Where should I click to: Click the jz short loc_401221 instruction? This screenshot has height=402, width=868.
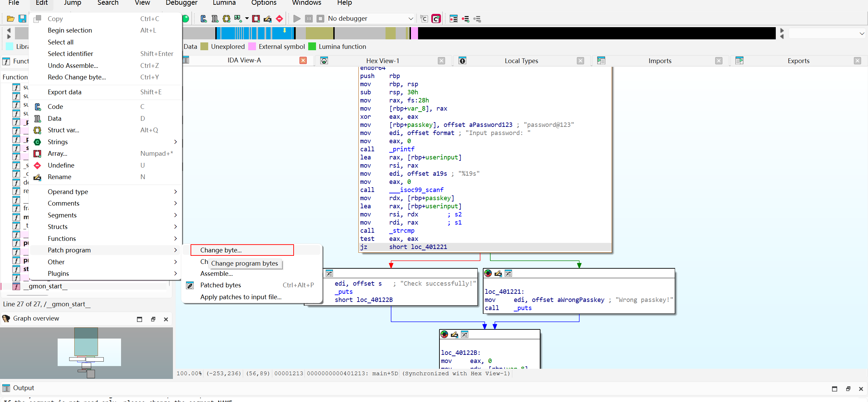pyautogui.click(x=485, y=247)
